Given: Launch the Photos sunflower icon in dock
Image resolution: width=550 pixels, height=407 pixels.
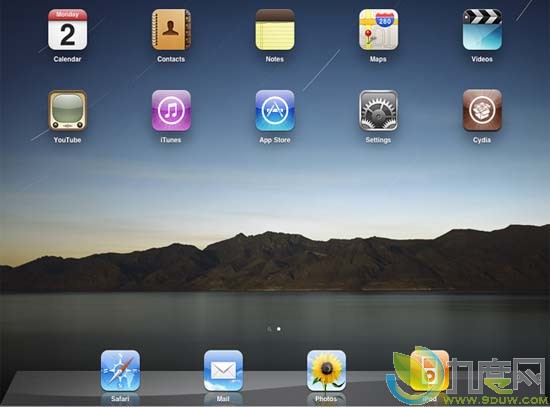Looking at the screenshot, I should point(326,371).
